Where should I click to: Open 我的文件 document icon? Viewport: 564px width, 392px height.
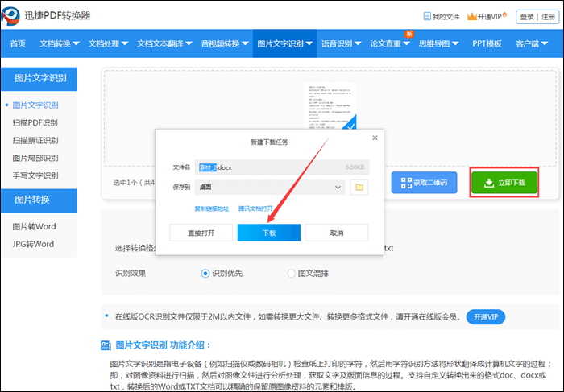tap(427, 16)
